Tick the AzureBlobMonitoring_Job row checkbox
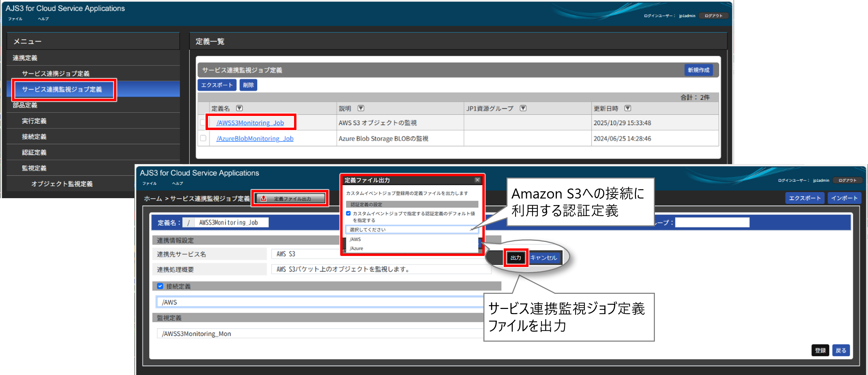 (x=203, y=138)
